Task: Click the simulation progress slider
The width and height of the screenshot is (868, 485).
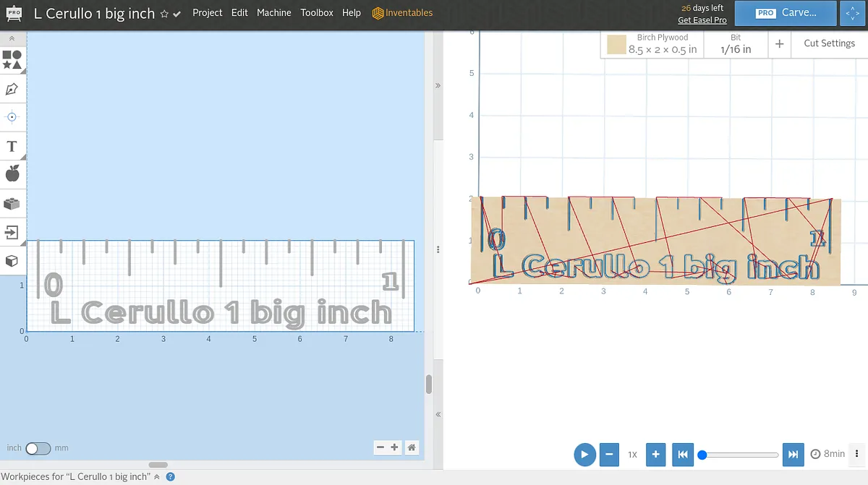Action: 739,455
